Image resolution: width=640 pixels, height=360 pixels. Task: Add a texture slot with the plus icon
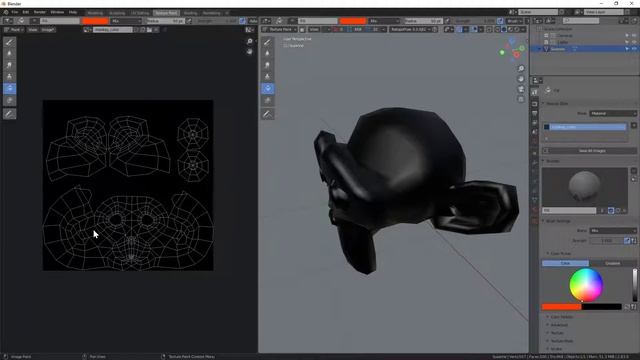(634, 126)
